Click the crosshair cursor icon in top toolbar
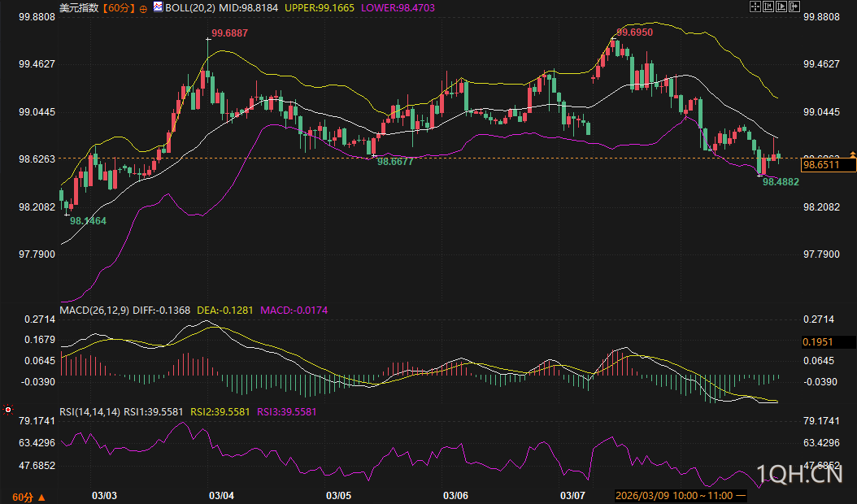857x504 pixels. pos(755,7)
